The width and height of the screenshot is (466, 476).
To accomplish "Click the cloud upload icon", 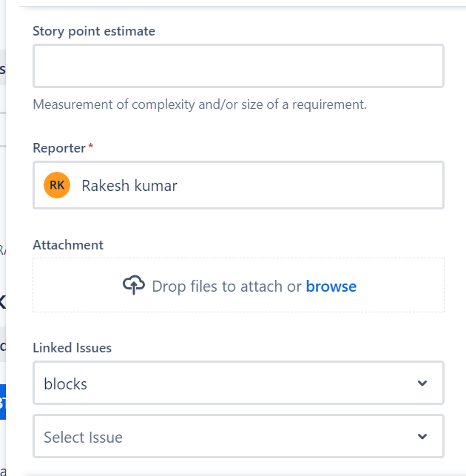I will click(x=134, y=286).
